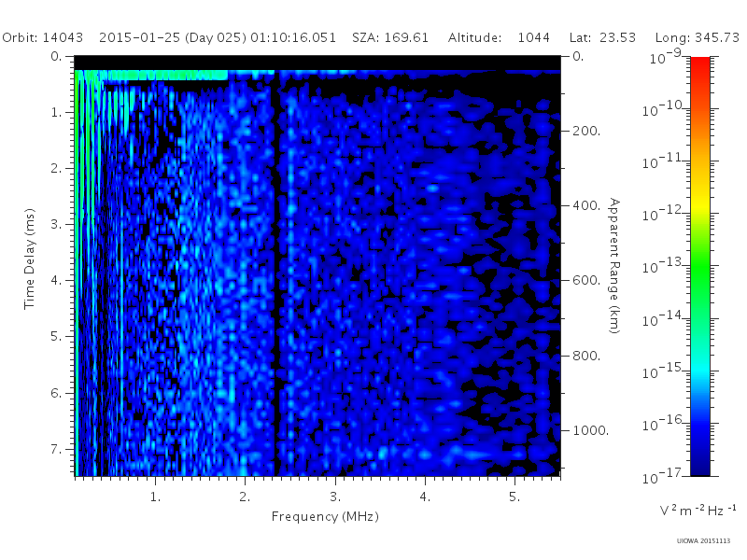Click the colorbar label 10⁻¹³

tap(663, 266)
